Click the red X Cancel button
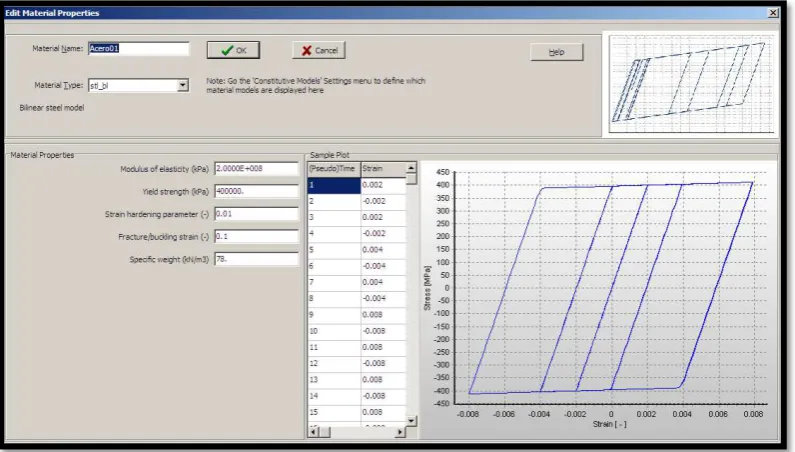The image size is (795, 452). (x=319, y=50)
